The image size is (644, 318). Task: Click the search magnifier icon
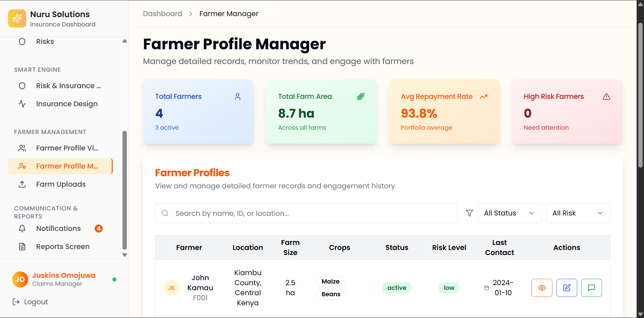point(165,213)
